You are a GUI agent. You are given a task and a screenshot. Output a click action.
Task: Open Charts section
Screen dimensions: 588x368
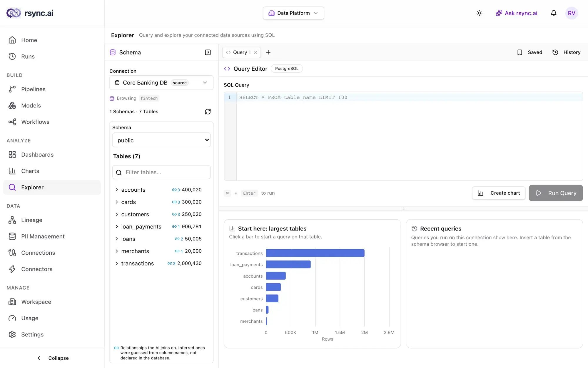tap(52, 171)
